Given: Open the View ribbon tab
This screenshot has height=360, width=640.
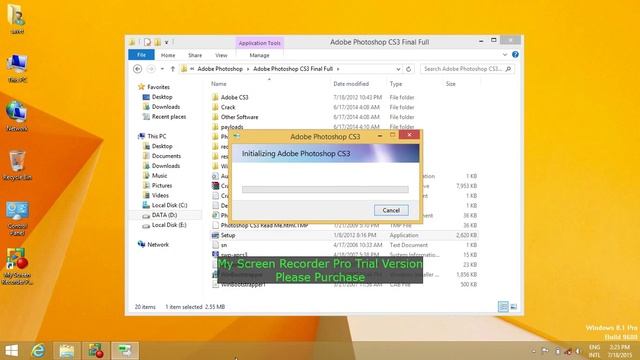Looking at the screenshot, I should click(x=221, y=55).
